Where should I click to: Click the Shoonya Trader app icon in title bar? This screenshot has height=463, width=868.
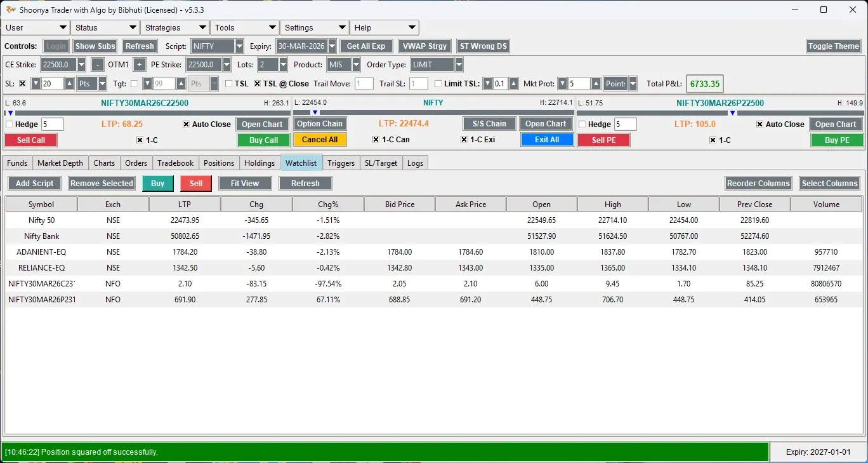pyautogui.click(x=10, y=10)
